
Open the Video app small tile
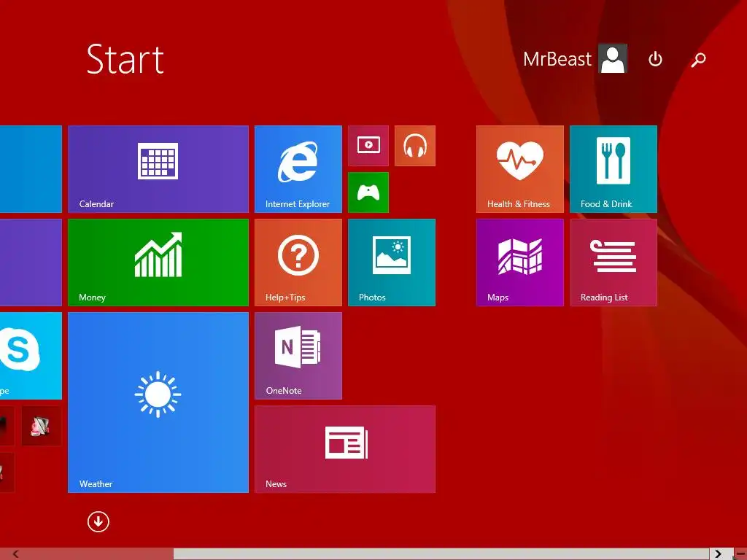coord(368,146)
